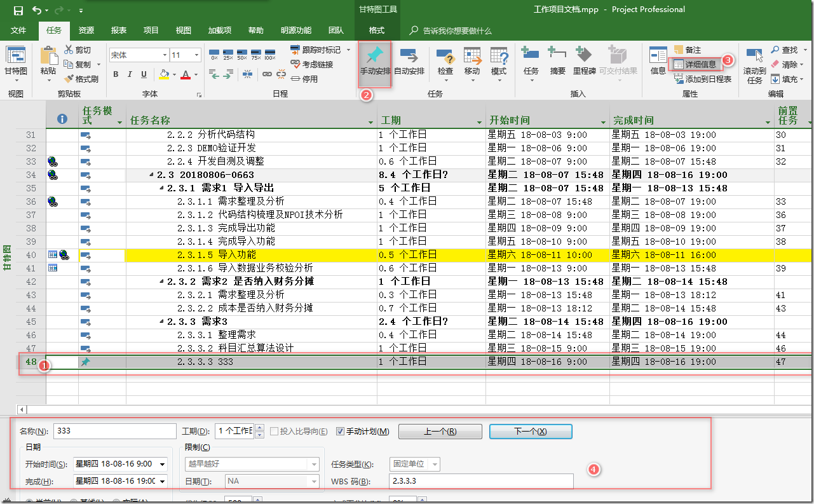Click the background color paint bucket swatch
The height and width of the screenshot is (504, 814).
[164, 74]
